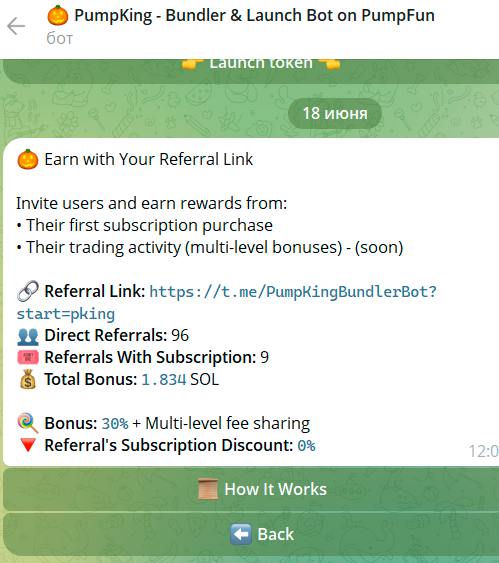
Task: Click the lollipop Bonus icon
Action: (28, 423)
